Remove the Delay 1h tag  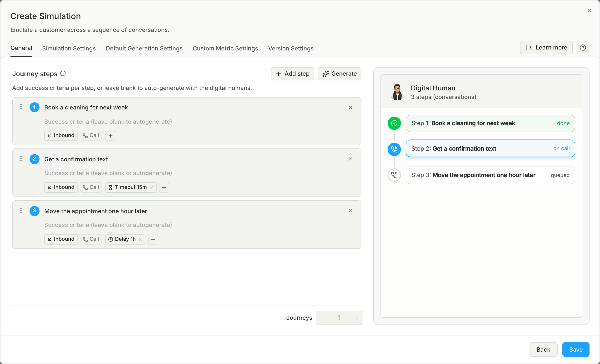click(140, 239)
